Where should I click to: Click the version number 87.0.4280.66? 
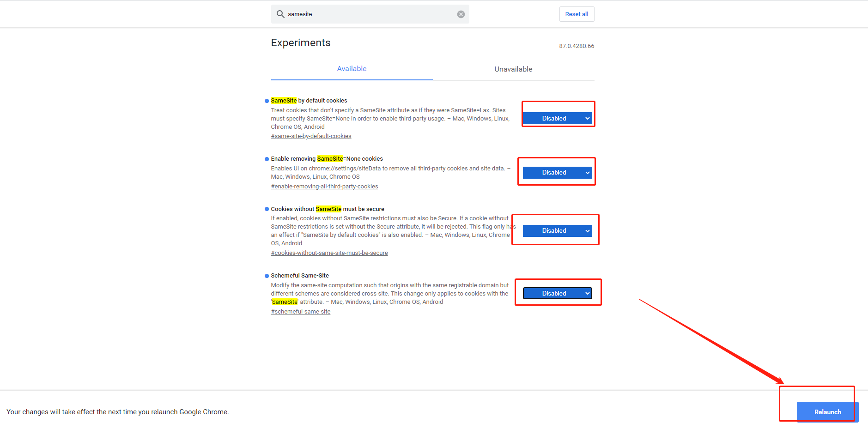[x=577, y=46]
